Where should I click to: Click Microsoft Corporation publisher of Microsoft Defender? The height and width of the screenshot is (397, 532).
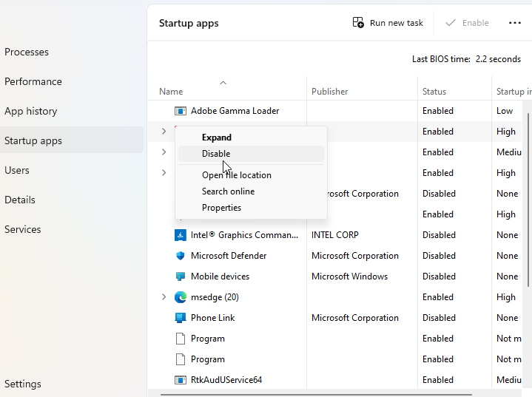355,256
